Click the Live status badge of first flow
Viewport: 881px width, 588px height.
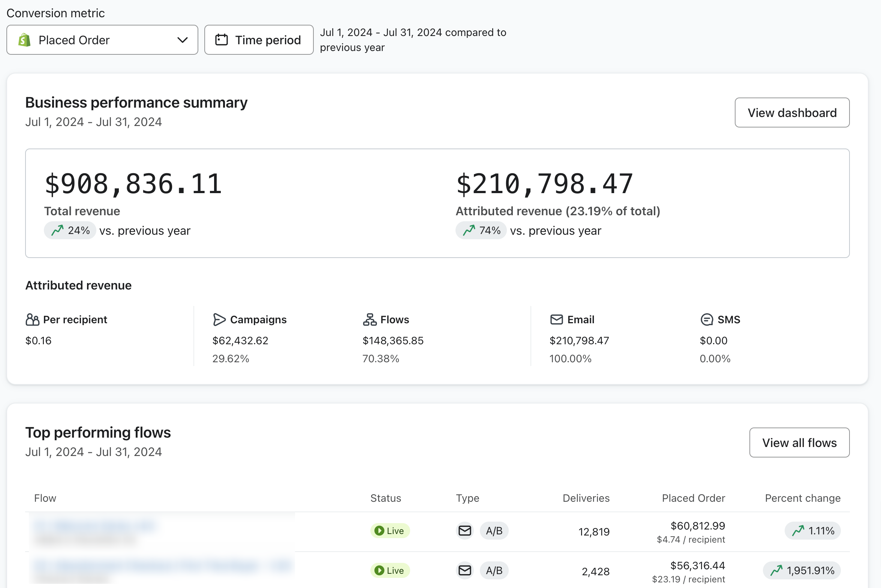(390, 531)
